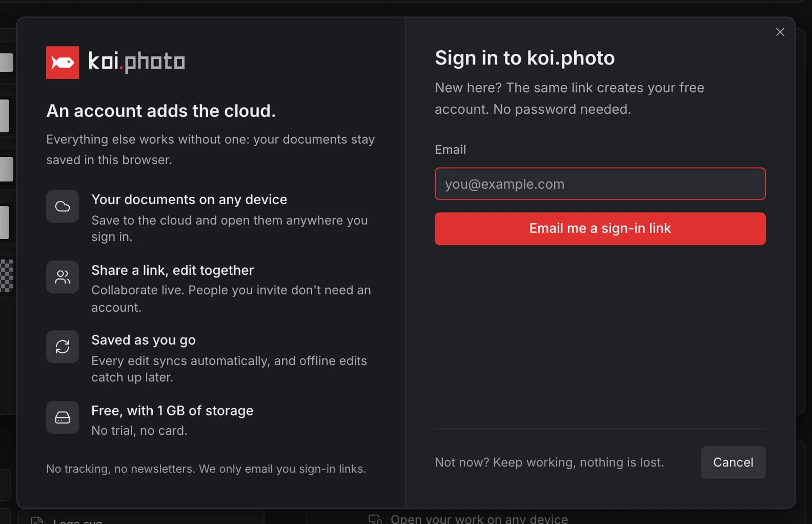
Task: Click the Email field label
Action: [450, 150]
